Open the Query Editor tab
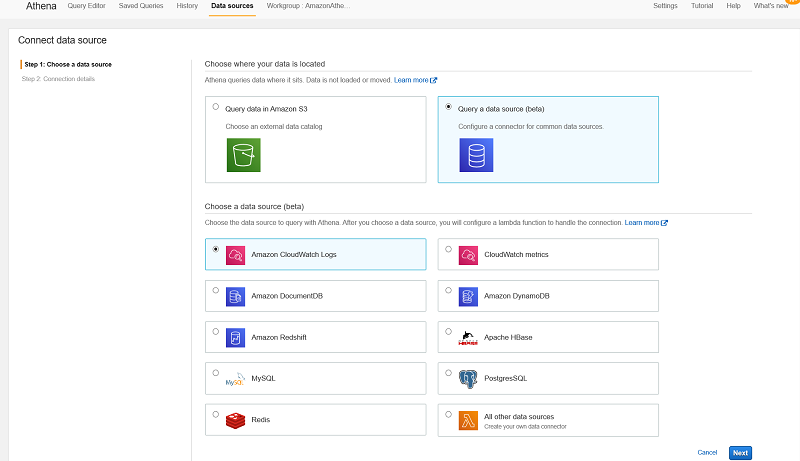This screenshot has width=800, height=461. tap(86, 6)
